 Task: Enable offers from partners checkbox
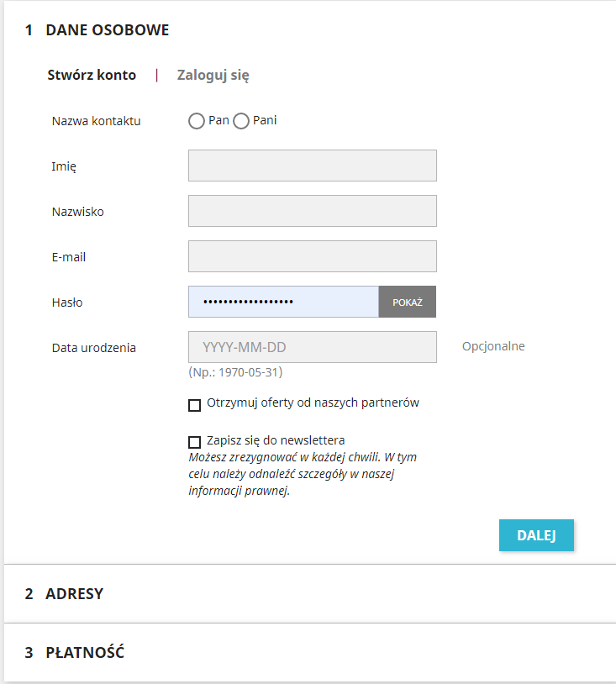point(195,405)
